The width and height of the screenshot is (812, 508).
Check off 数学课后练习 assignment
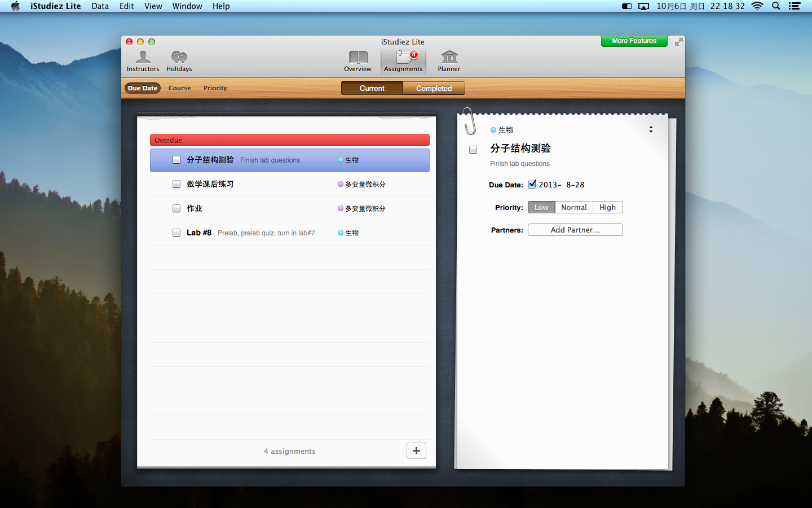point(176,184)
